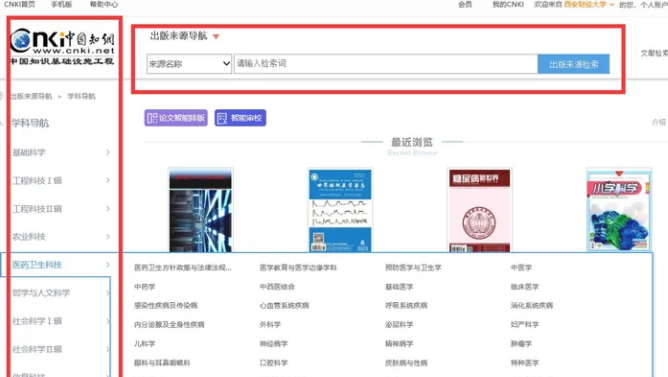Viewport: 668px width, 377px height.
Task: Select 医药卫生方针政策与法律法规 subcategory
Action: point(183,268)
